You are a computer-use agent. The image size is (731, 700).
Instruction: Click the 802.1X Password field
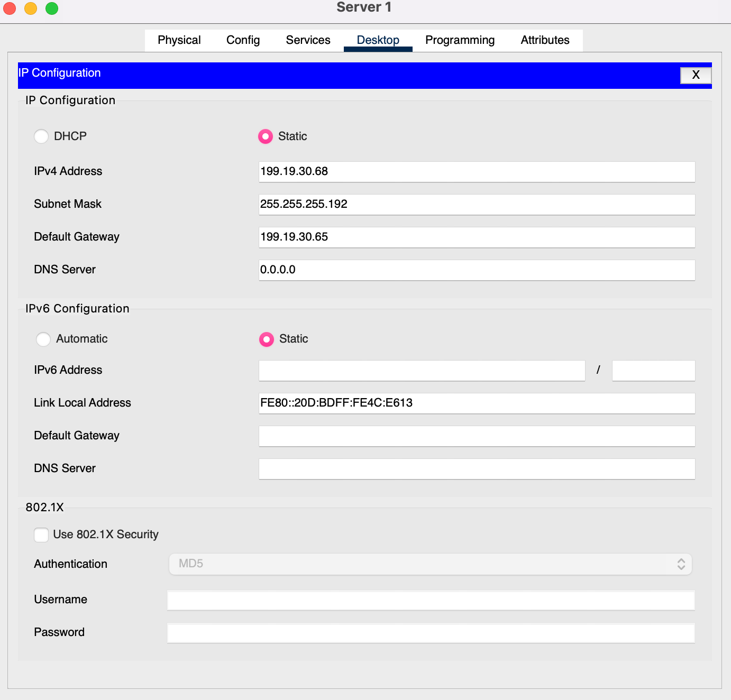(431, 633)
